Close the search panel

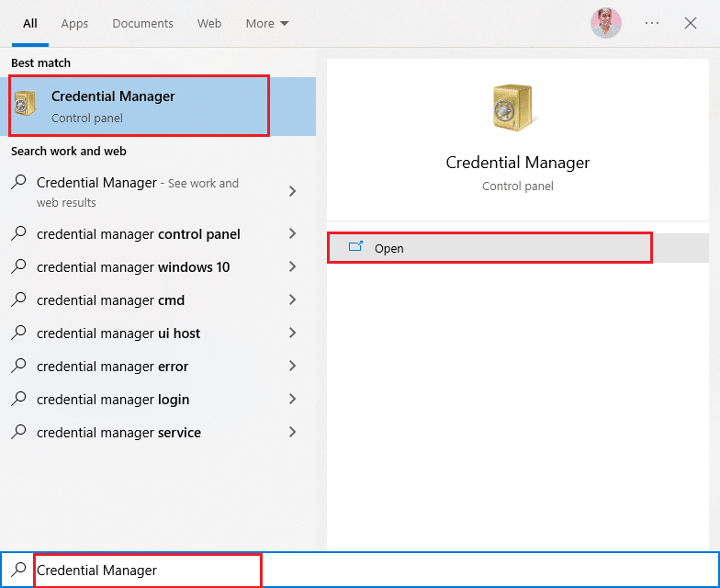[x=691, y=23]
